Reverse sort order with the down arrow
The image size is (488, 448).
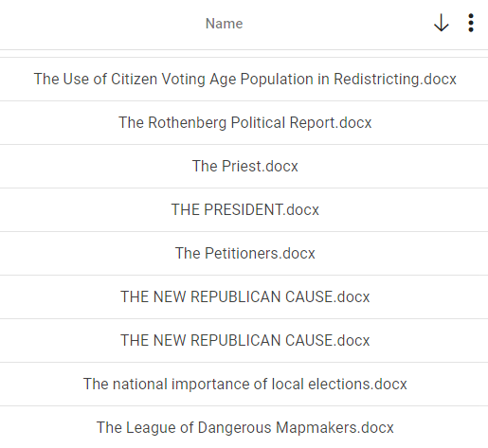pos(441,23)
